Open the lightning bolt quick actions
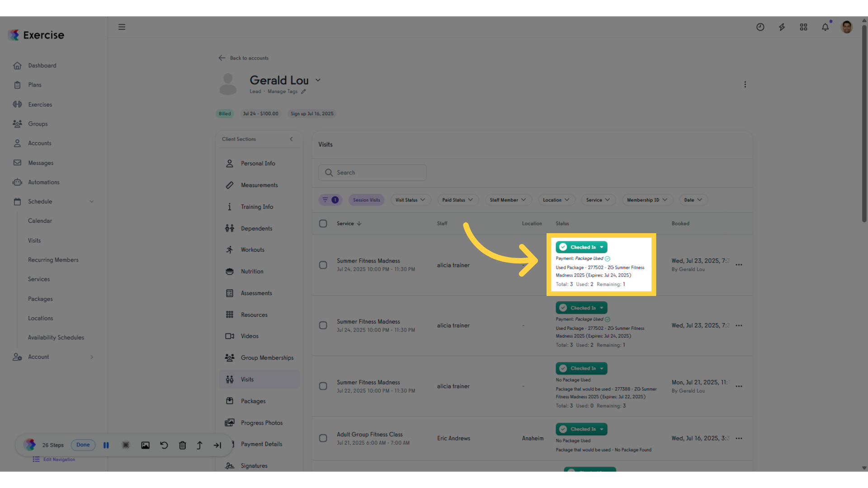The image size is (868, 488). [x=782, y=27]
